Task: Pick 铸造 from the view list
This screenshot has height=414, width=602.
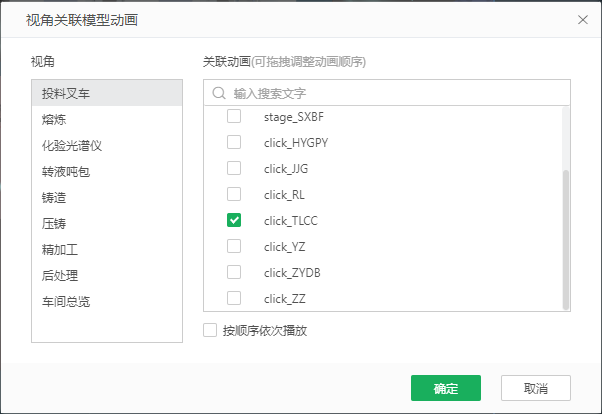Action: coord(56,197)
